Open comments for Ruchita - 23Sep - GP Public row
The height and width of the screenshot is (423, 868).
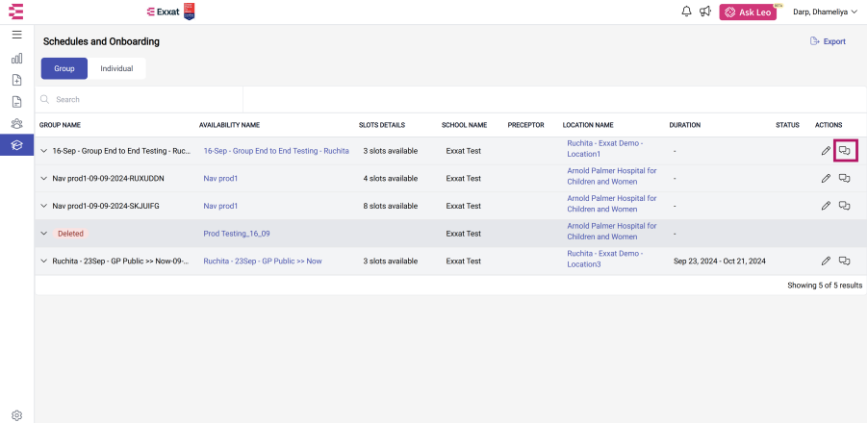point(844,261)
